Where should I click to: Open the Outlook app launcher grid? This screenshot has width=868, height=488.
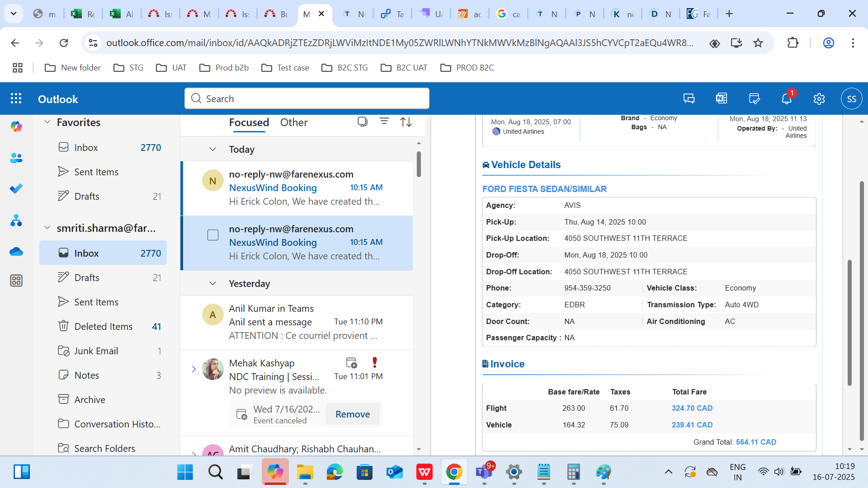click(16, 99)
